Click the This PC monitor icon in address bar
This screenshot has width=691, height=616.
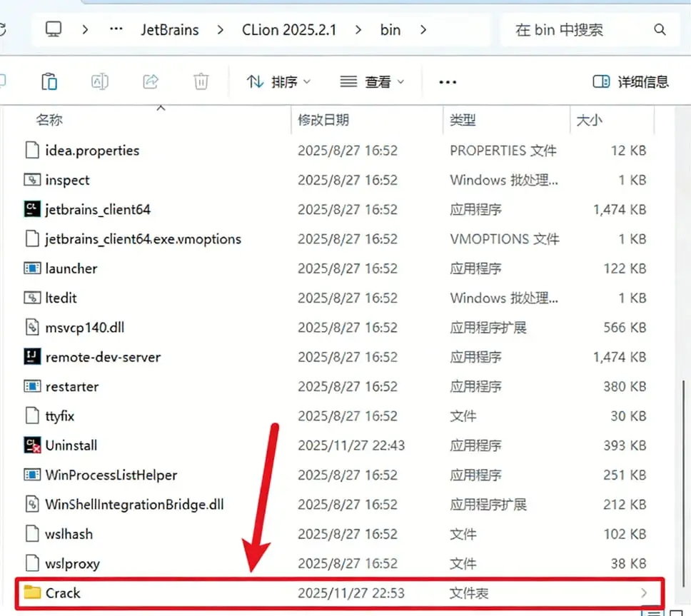coord(54,29)
